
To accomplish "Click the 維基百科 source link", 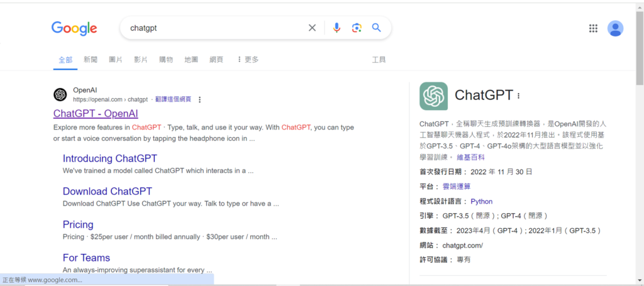I will pos(470,157).
